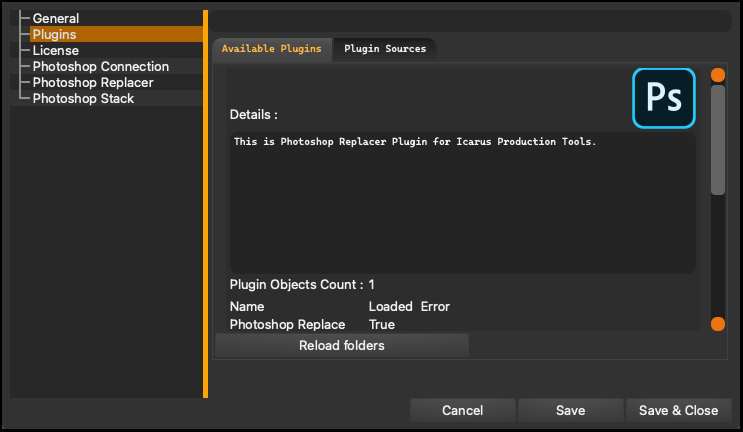
Task: Click the orange scroll-down circle button
Action: (x=718, y=324)
